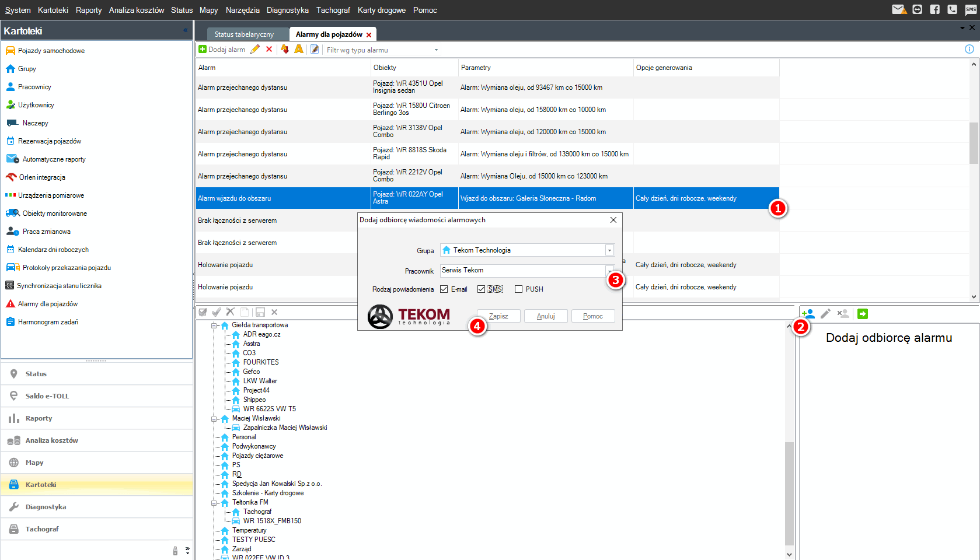This screenshot has width=980, height=560.
Task: Collapse the Teltonika FM tree node
Action: click(214, 503)
